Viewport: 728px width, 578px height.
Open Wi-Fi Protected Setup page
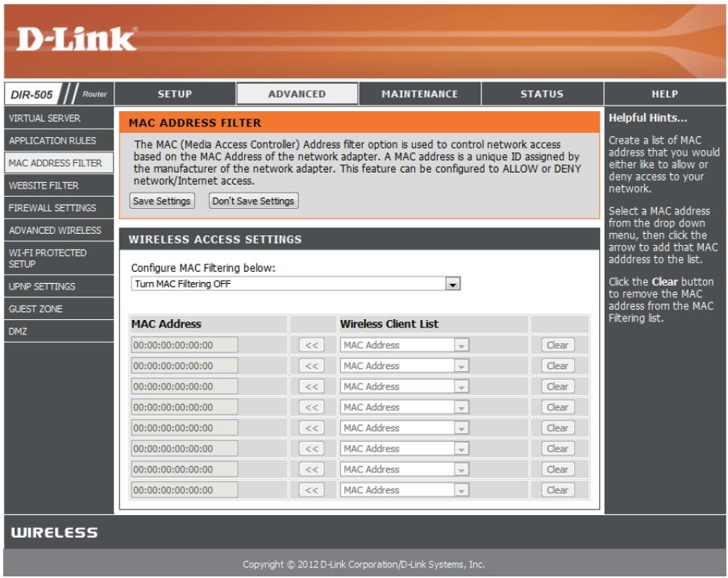tap(59, 258)
